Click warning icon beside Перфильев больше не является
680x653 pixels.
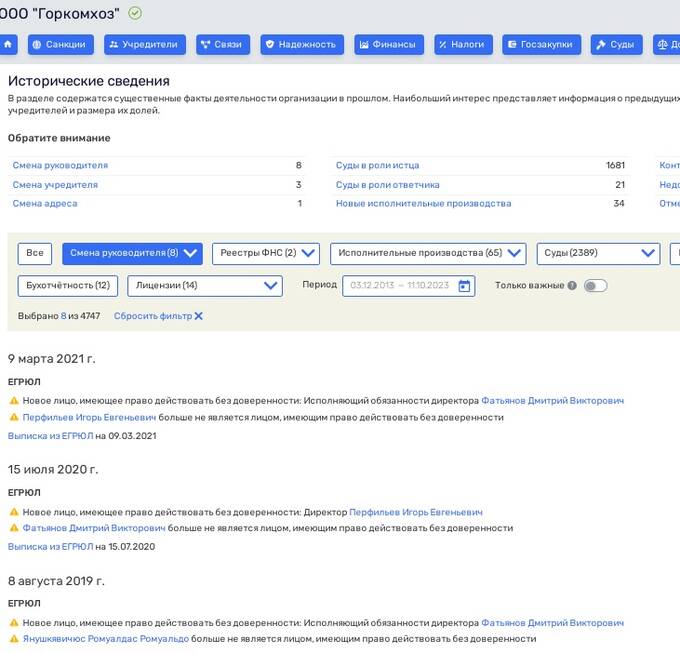tap(14, 417)
